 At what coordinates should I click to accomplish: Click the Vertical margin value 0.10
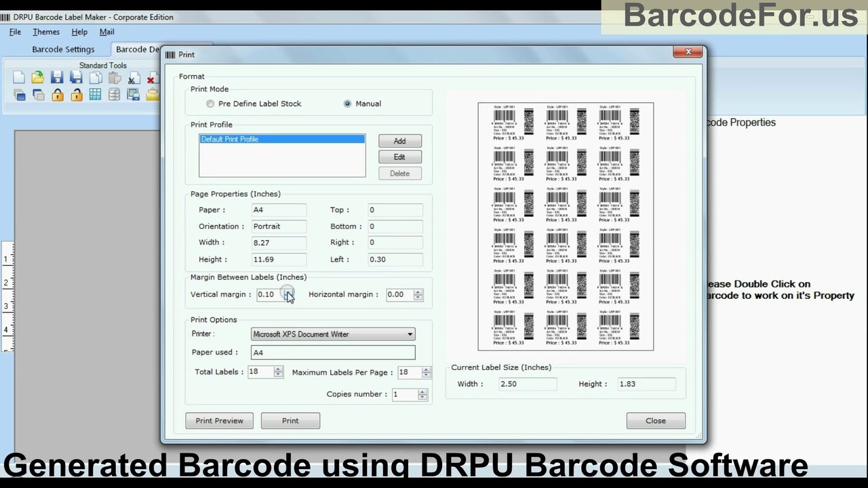point(270,294)
